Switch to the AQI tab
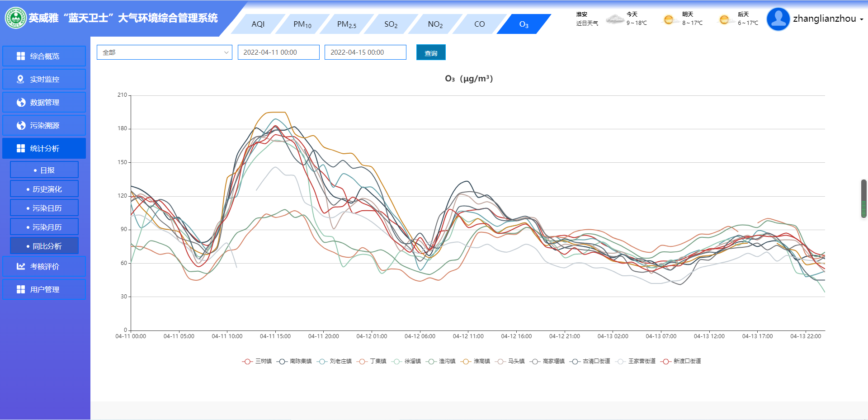868x420 pixels. (258, 24)
